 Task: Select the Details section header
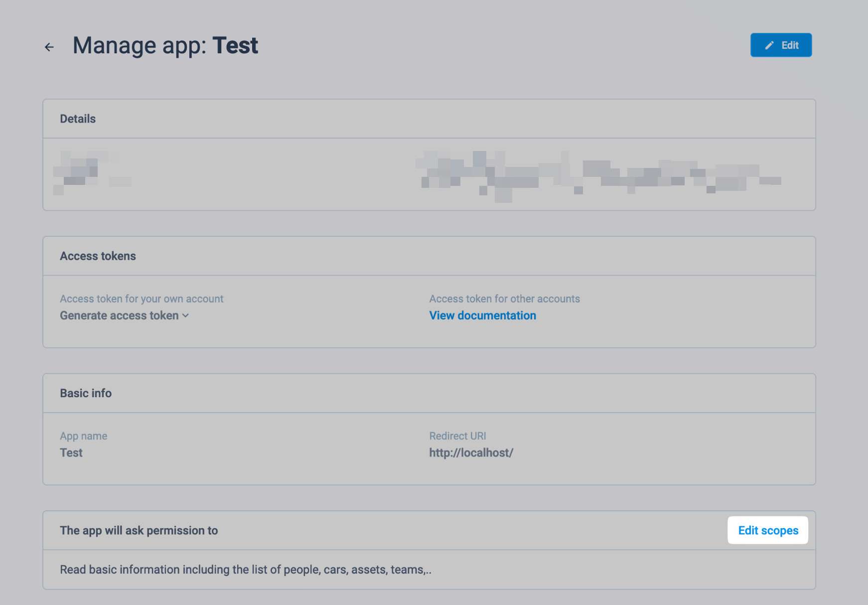pyautogui.click(x=78, y=119)
